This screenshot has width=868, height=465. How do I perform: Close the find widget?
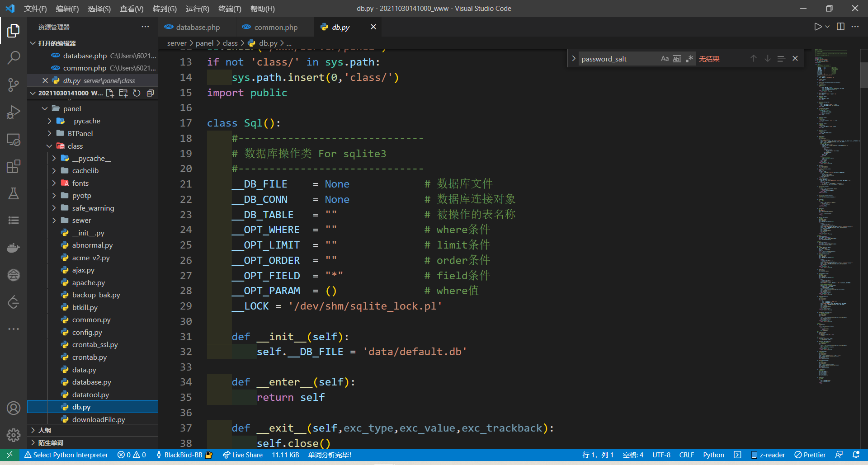[x=795, y=59]
